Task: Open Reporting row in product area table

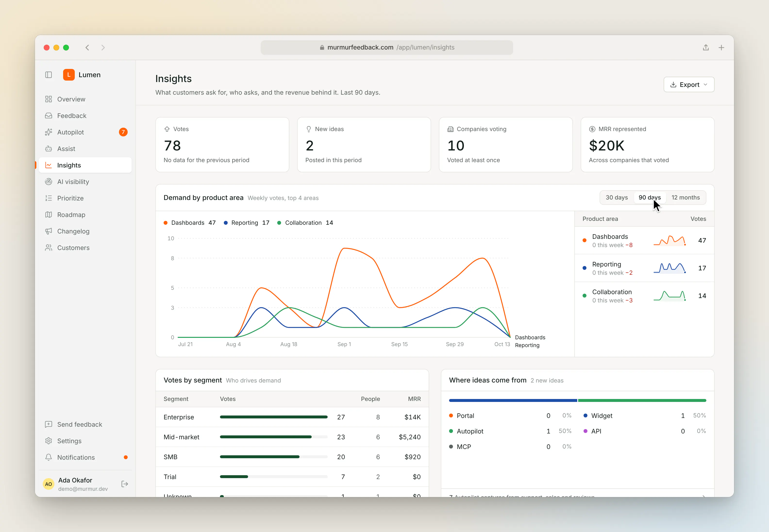Action: pos(644,268)
